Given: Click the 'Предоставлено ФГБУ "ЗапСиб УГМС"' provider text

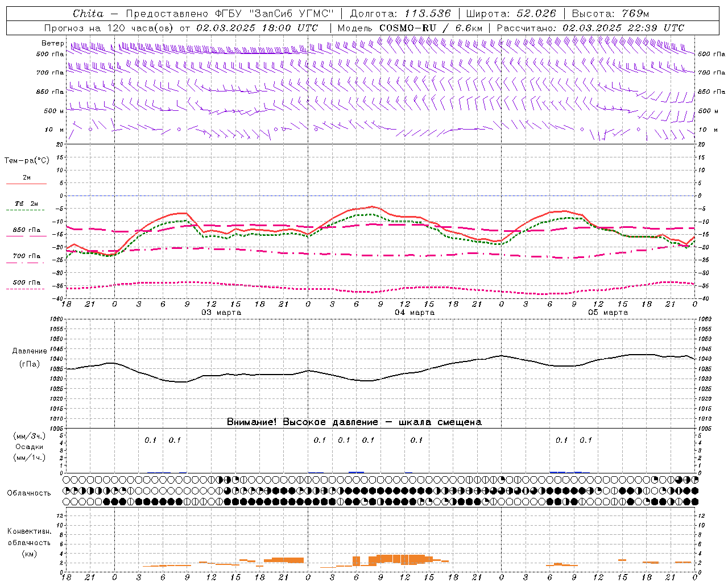Looking at the screenshot, I should 229,14.
